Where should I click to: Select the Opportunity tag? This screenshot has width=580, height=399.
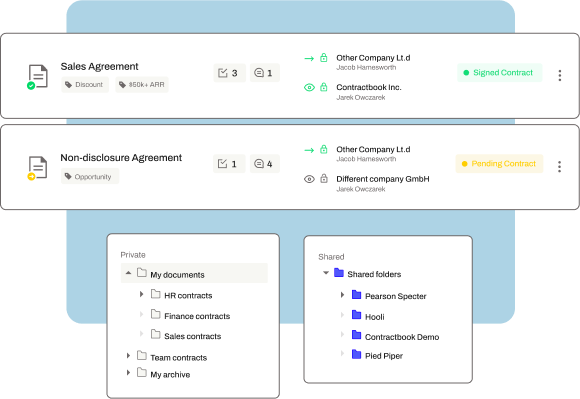point(90,176)
